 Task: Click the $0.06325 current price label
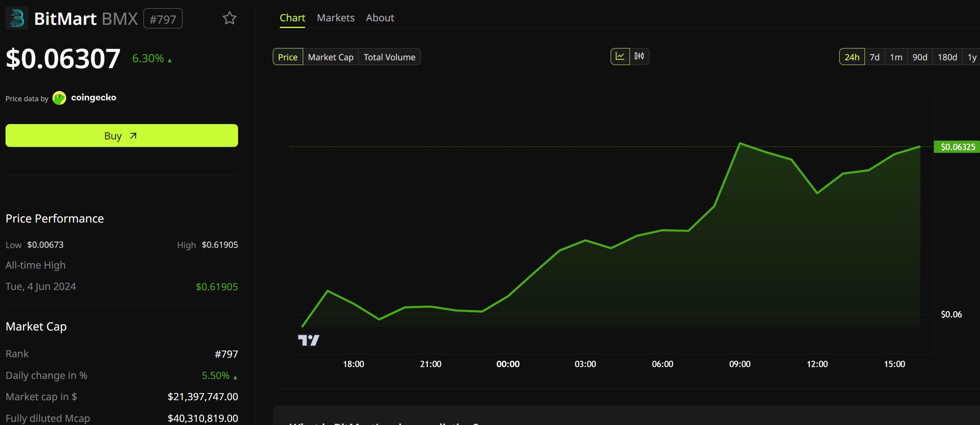[x=958, y=147]
